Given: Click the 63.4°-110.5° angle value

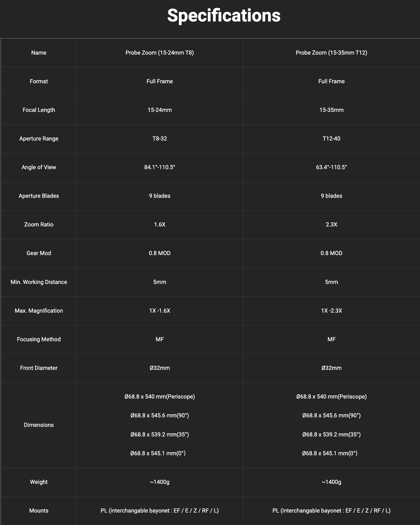Looking at the screenshot, I should click(331, 167).
